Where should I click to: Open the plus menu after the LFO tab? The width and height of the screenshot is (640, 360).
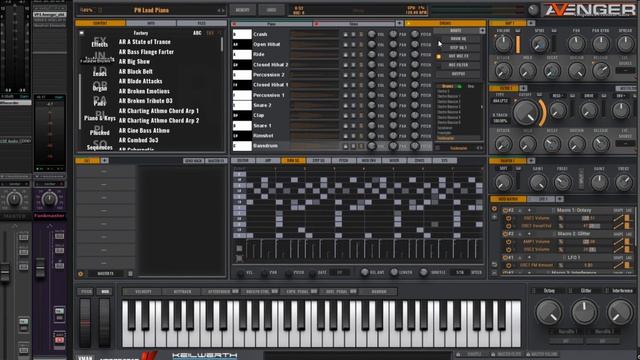click(x=560, y=199)
